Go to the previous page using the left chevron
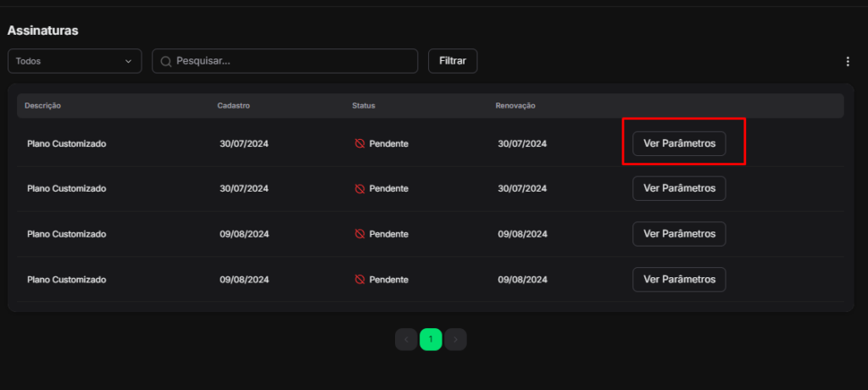Viewport: 868px width, 390px height. tap(406, 340)
